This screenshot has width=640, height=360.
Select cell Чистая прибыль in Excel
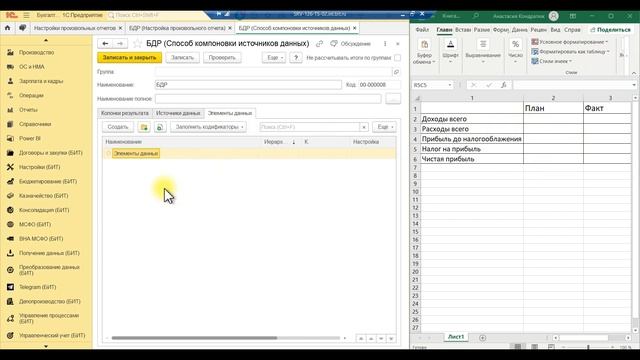coord(472,159)
